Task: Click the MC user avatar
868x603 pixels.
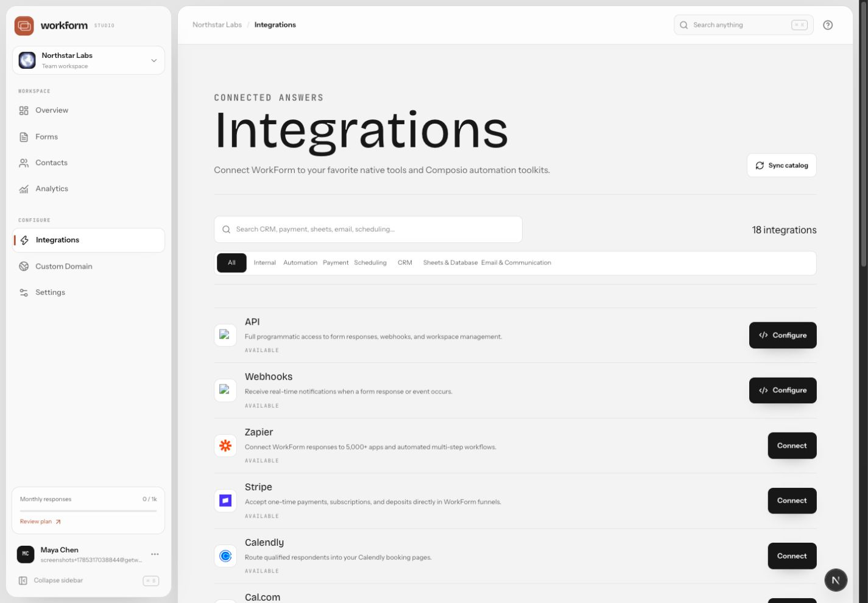Action: point(26,554)
